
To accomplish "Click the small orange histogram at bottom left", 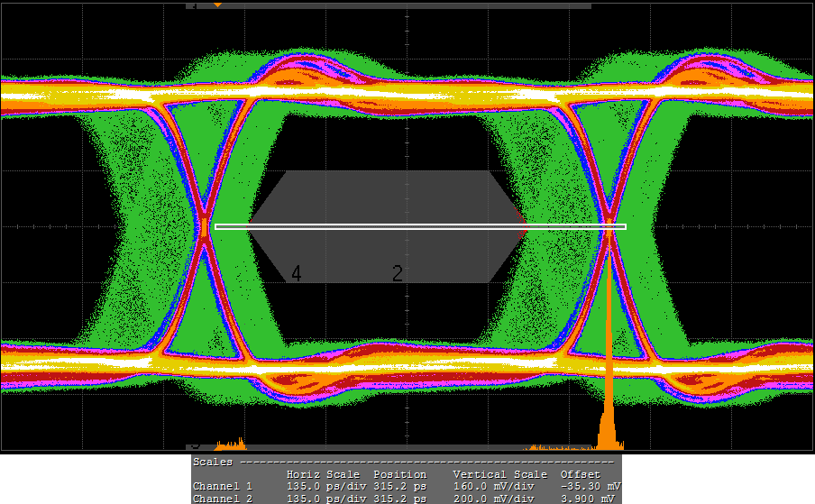I will tap(231, 444).
